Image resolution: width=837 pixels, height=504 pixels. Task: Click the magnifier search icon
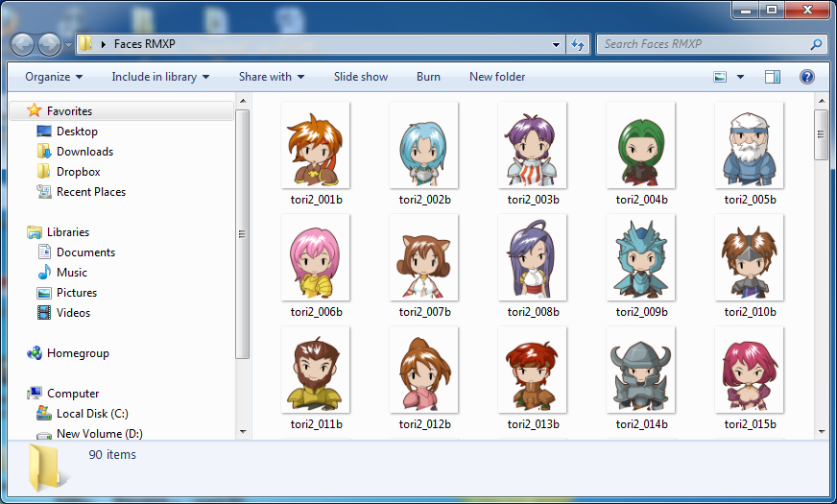point(816,44)
